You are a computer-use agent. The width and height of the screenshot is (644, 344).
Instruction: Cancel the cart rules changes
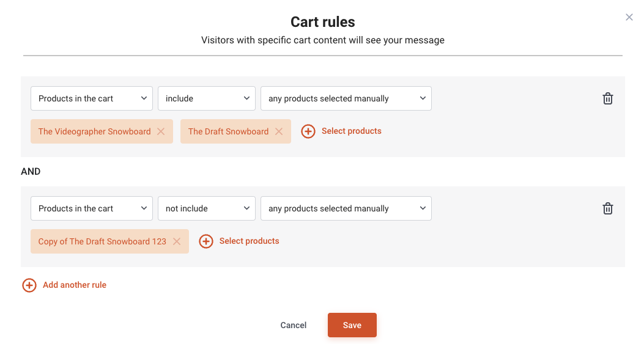[293, 325]
